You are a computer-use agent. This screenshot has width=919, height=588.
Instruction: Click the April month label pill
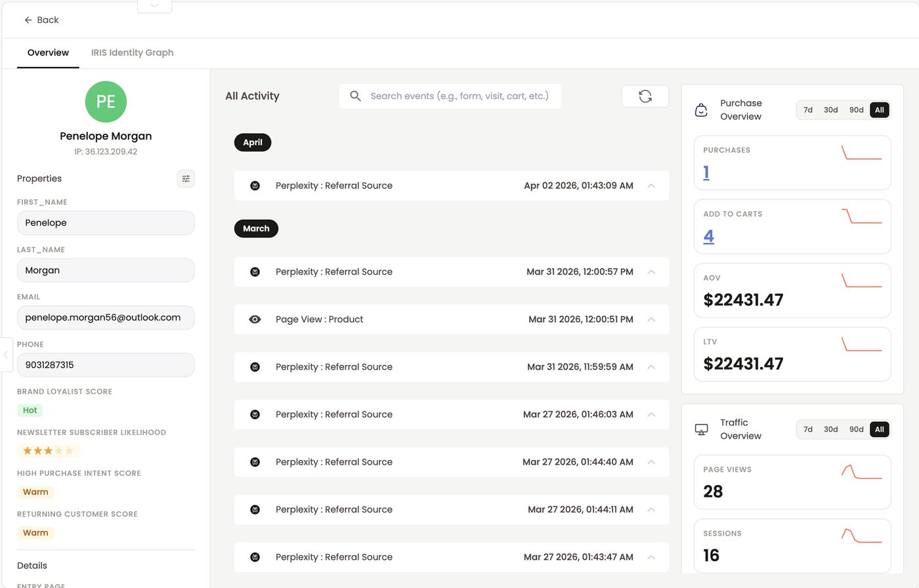click(253, 142)
